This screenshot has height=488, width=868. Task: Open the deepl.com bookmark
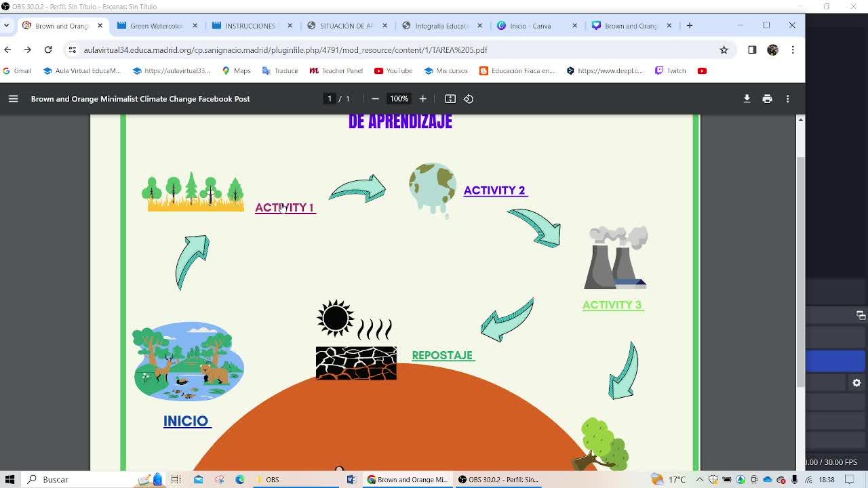[604, 70]
